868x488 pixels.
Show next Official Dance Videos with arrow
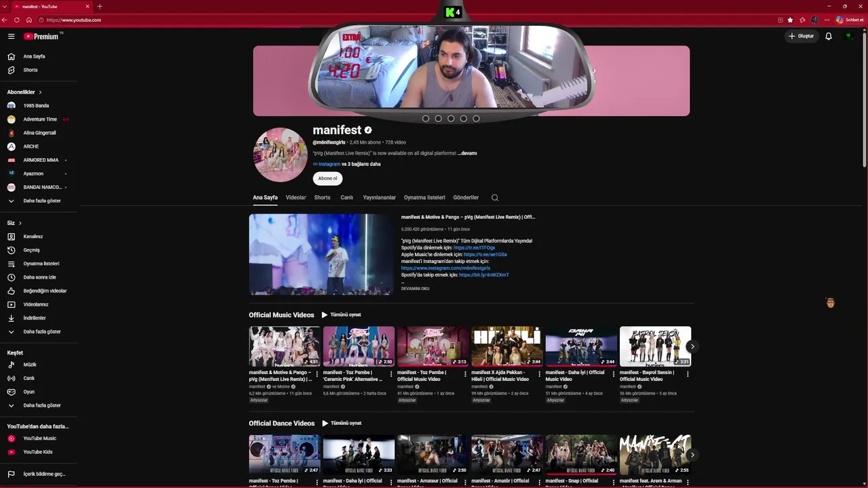pos(692,455)
